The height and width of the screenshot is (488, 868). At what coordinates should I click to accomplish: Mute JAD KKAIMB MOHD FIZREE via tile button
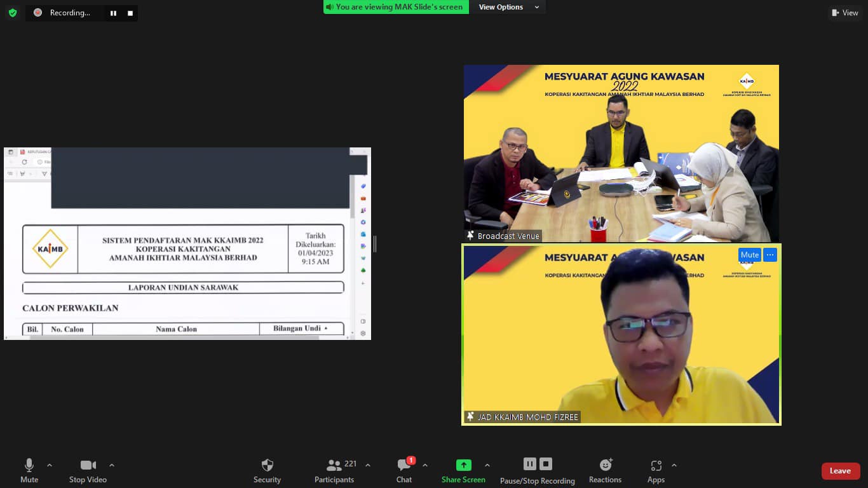pyautogui.click(x=750, y=255)
